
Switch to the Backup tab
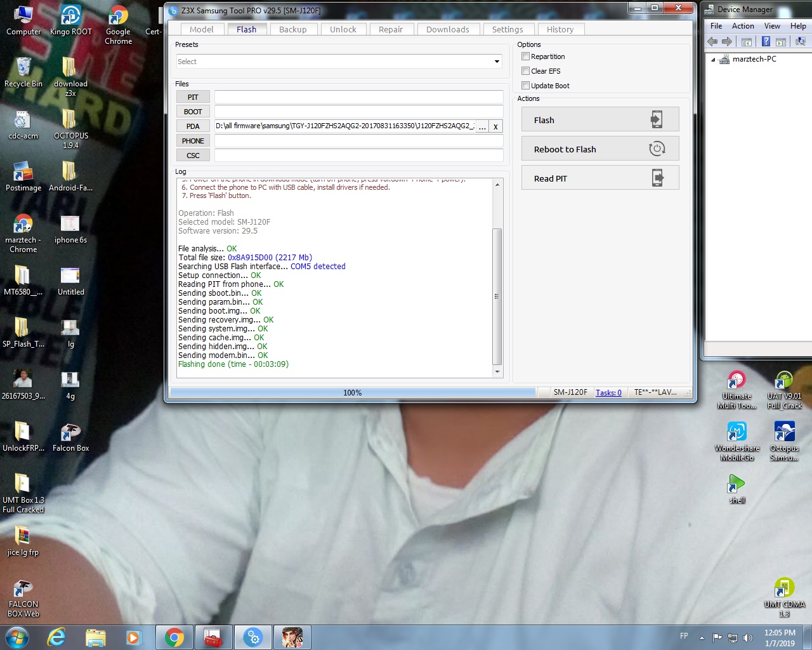(x=293, y=29)
